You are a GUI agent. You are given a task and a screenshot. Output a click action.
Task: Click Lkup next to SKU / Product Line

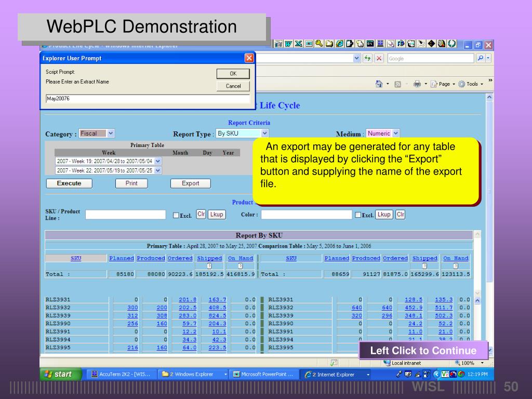tap(217, 215)
